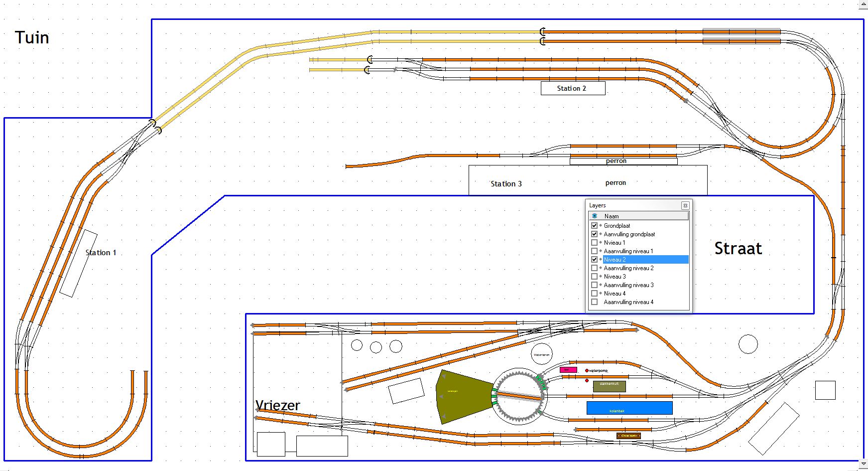Click the vertical scrollbar down arrow
The height and width of the screenshot is (471, 868).
pyautogui.click(x=864, y=464)
